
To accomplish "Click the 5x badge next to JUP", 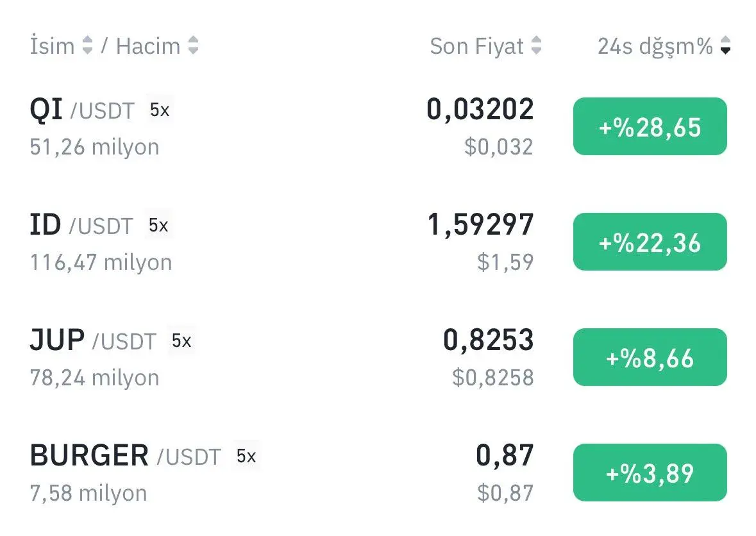I will [x=181, y=341].
